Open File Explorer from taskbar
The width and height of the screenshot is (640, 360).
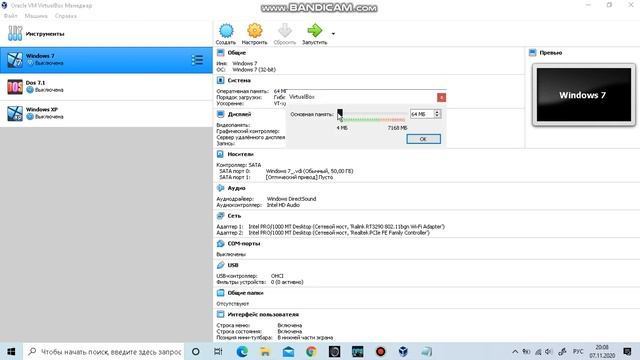point(265,351)
